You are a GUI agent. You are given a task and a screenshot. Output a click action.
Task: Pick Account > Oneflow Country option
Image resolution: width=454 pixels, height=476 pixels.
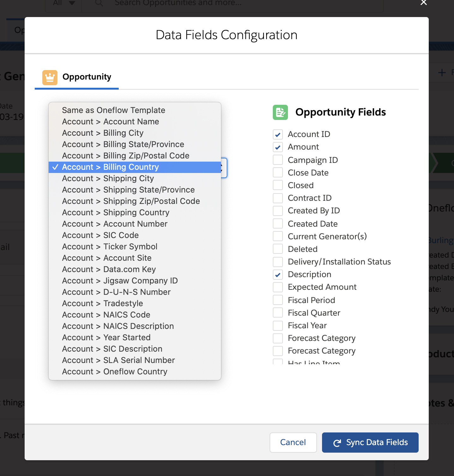coord(115,372)
